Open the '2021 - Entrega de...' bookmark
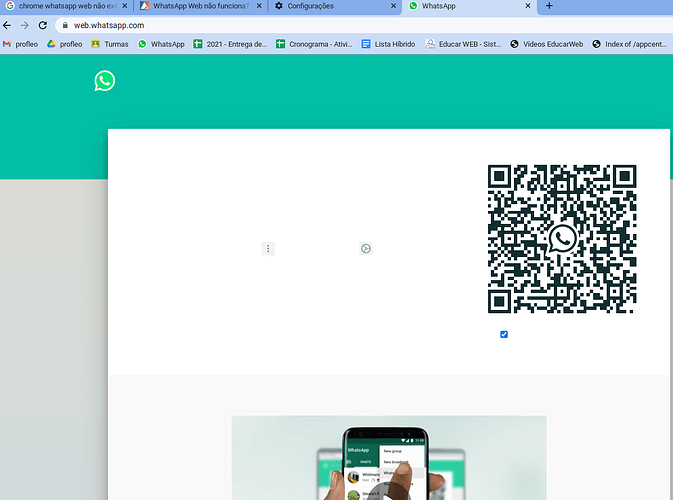Viewport: 673px width, 500px height. [x=230, y=44]
